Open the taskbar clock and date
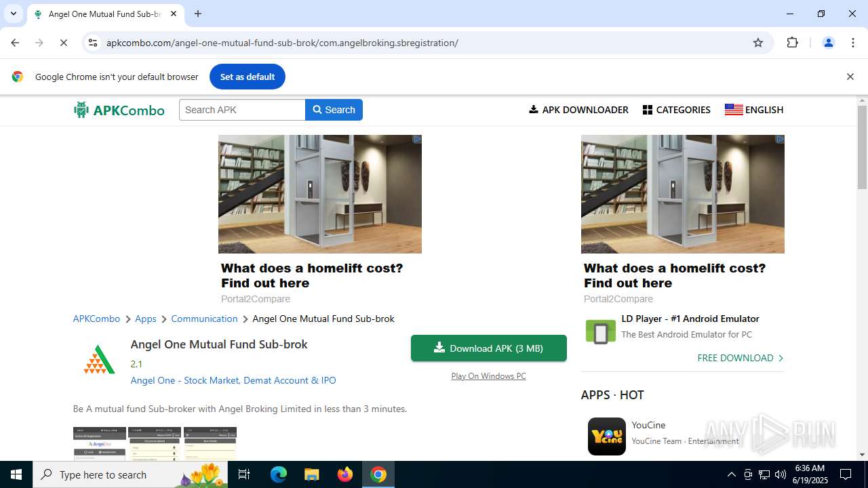The width and height of the screenshot is (868, 488). pos(810,474)
